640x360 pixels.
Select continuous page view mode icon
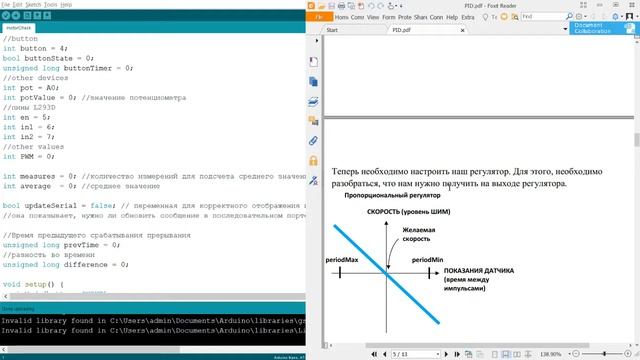click(506, 354)
